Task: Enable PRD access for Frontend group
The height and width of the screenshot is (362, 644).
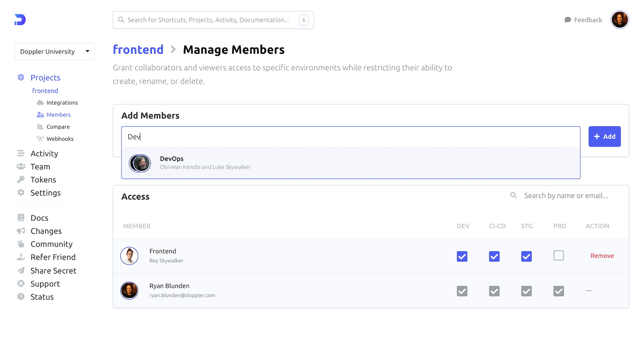Action: point(559,255)
